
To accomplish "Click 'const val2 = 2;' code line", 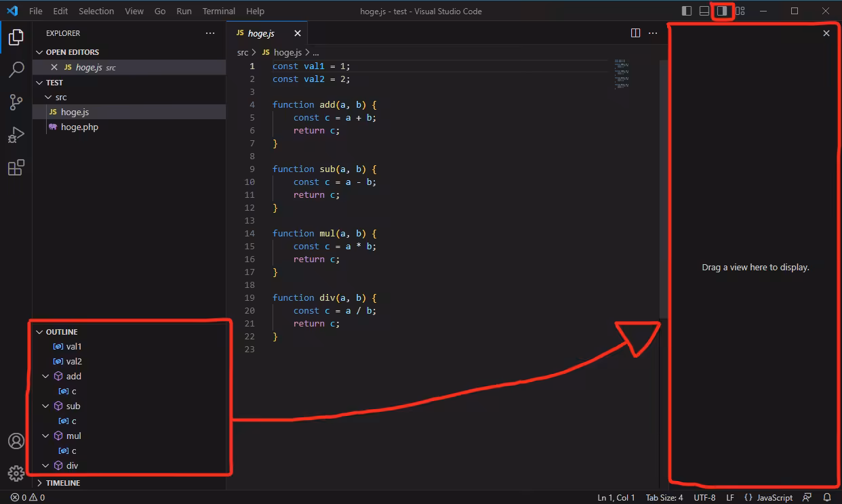I will [311, 79].
